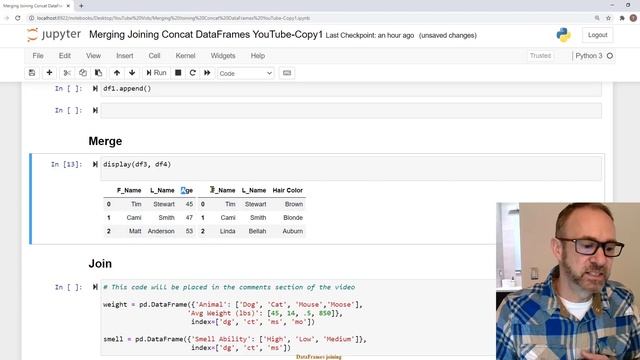Cut selected cells with scissors icon
640x360 pixels.
click(67, 73)
